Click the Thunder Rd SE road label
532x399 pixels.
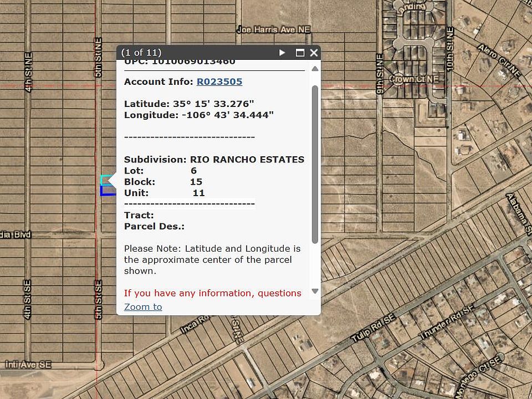447,326
